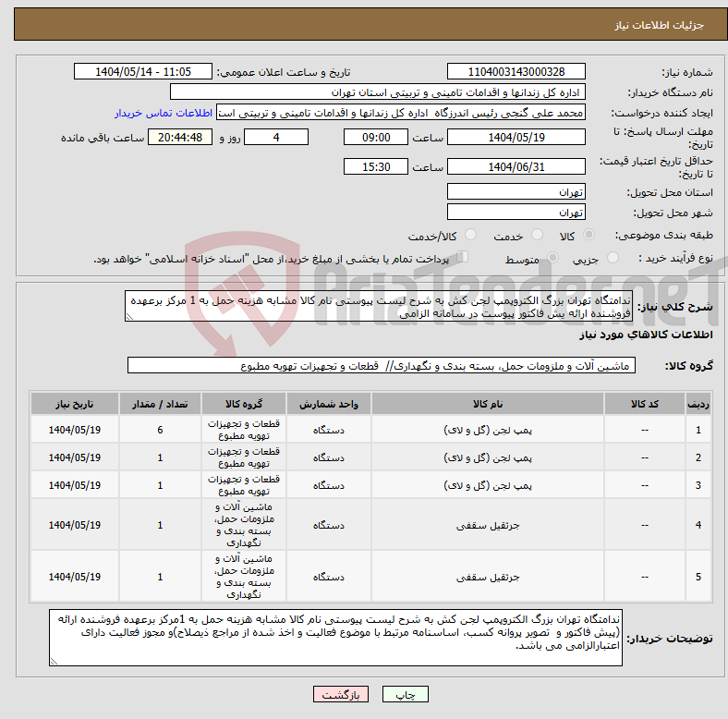728x719 pixels.
Task: Click the 09:00 deadline hour field
Action: (376, 137)
